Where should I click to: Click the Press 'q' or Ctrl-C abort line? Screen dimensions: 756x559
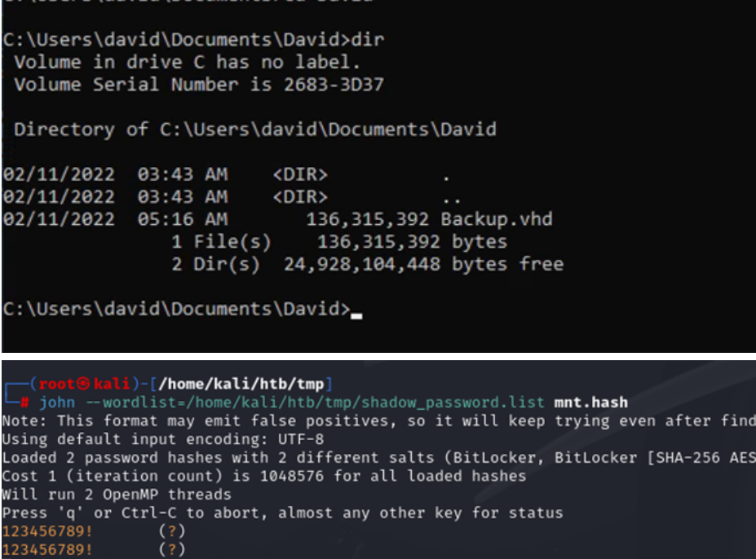pyautogui.click(x=281, y=513)
